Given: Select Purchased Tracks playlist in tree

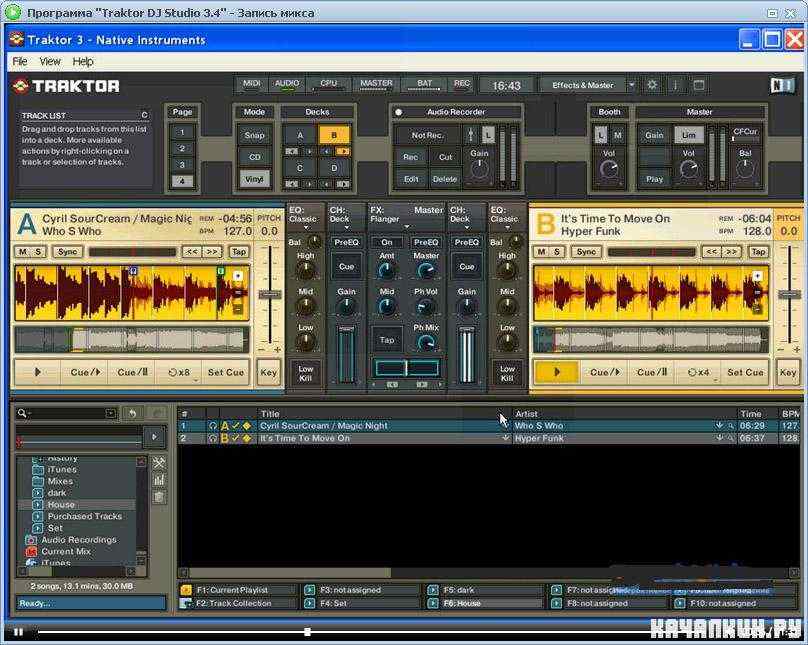Looking at the screenshot, I should pyautogui.click(x=85, y=516).
